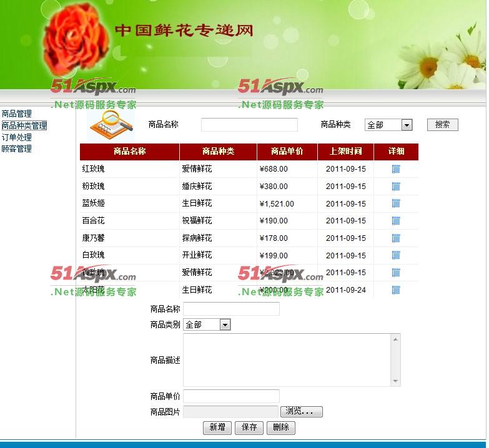This screenshot has height=448, width=489.
Task: Click the 商品种类 column header
Action: (x=219, y=152)
